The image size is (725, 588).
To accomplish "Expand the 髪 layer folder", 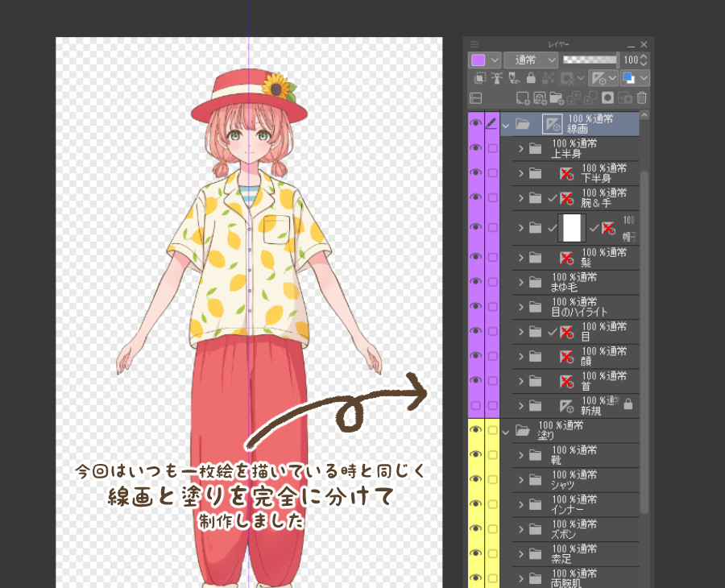I will pyautogui.click(x=521, y=258).
